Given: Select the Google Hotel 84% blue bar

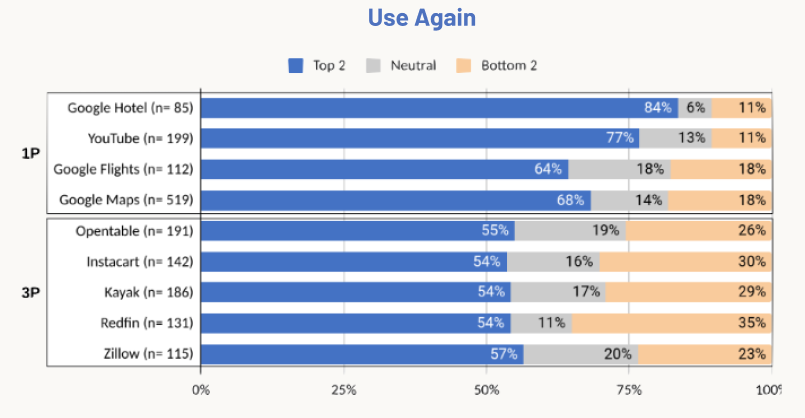Looking at the screenshot, I should pos(438,108).
